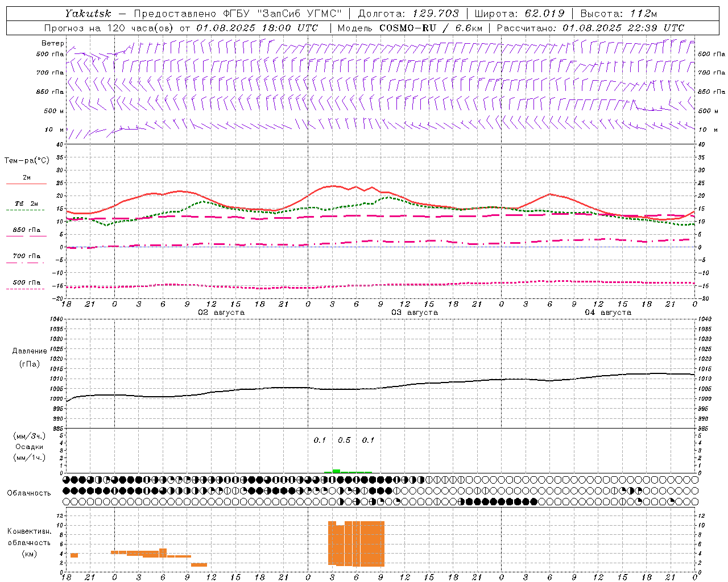Click the Рассчитано: 01.08.2025 22:39 UTC timestamp
This screenshot has width=728, height=582.
pos(590,28)
